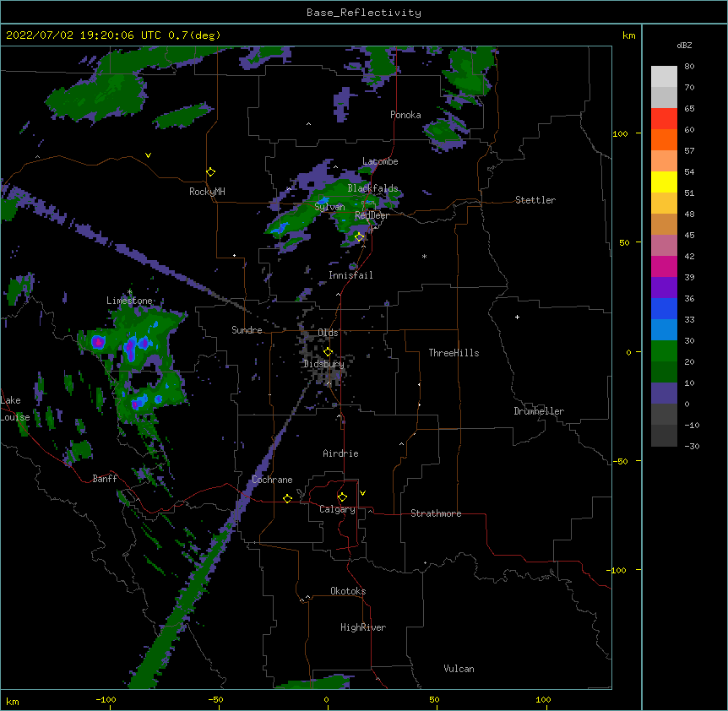This screenshot has width=728, height=711.
Task: Click the RockyMH label
Action: [x=207, y=192]
